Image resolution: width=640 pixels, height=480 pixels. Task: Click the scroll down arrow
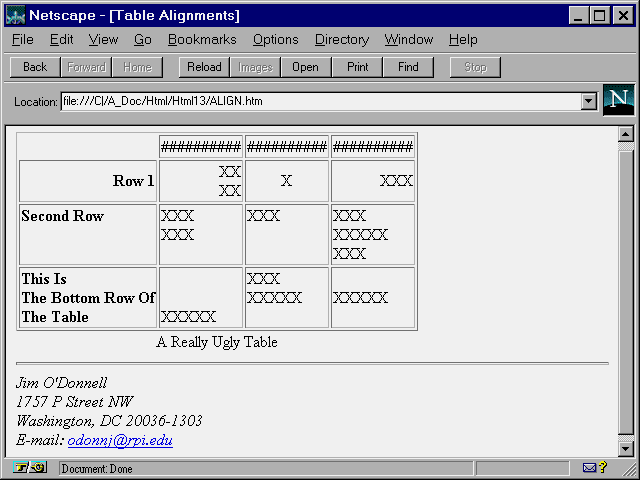pyautogui.click(x=626, y=450)
